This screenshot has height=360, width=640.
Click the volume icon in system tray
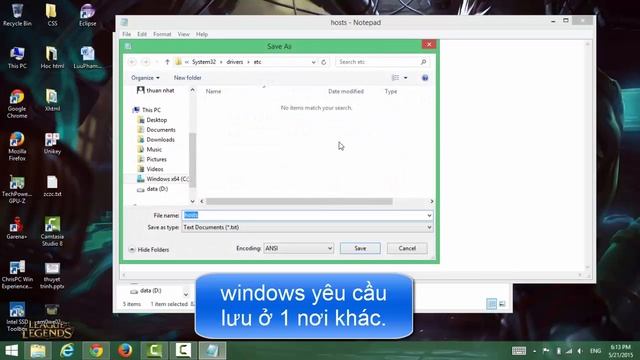(580, 351)
